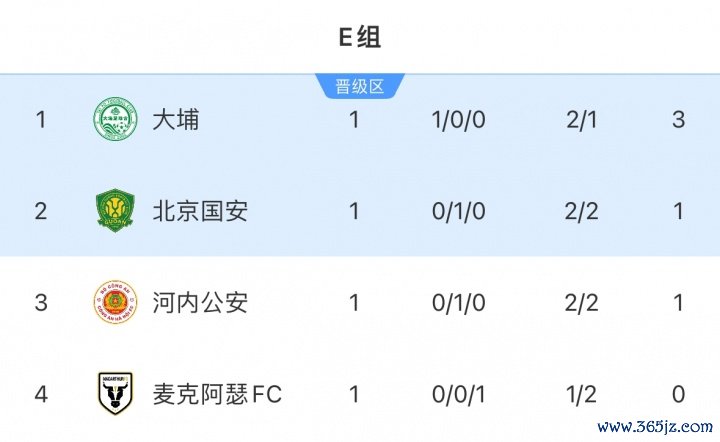Viewport: 720px width, 442px height.
Task: Select the 晋级区 blue tab label
Action: tap(360, 86)
